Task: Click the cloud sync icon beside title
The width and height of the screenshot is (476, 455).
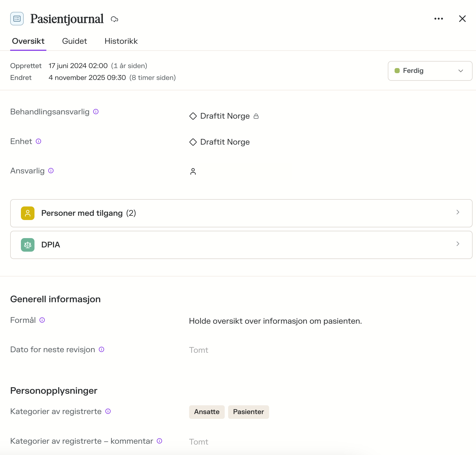Action: [114, 19]
